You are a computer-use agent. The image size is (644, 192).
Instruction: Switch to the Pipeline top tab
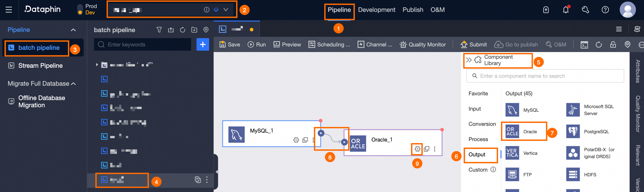pyautogui.click(x=339, y=10)
